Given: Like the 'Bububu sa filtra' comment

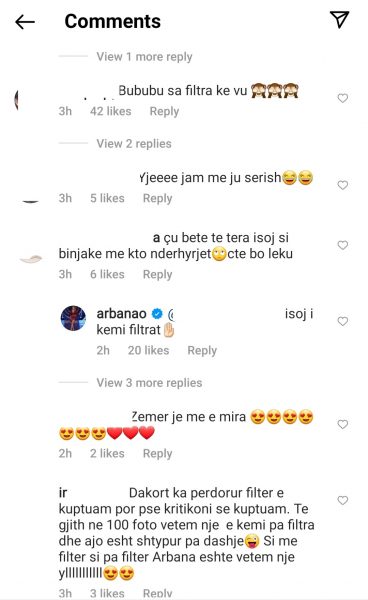Looking at the screenshot, I should (342, 98).
